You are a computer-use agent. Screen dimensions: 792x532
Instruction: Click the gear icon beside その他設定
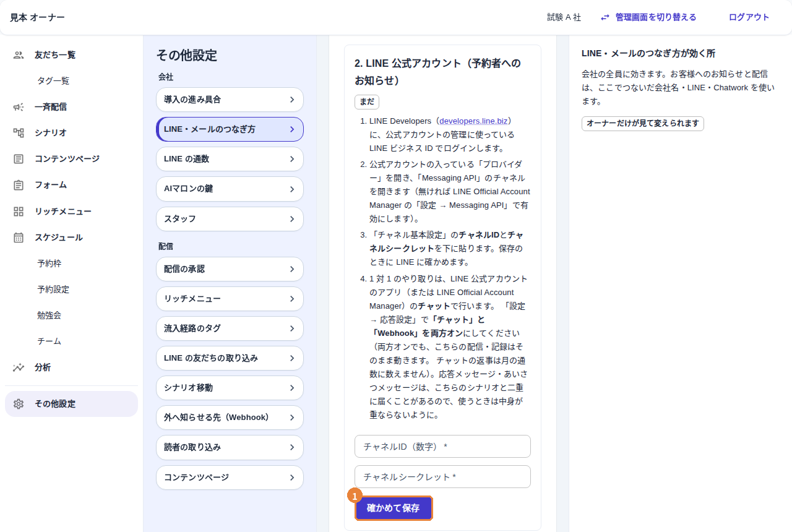coord(19,404)
